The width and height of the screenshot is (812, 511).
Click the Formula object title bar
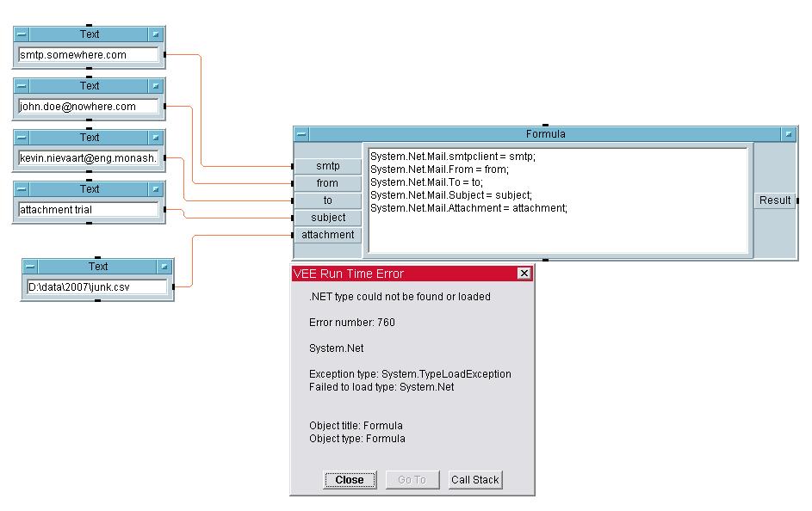tap(545, 134)
